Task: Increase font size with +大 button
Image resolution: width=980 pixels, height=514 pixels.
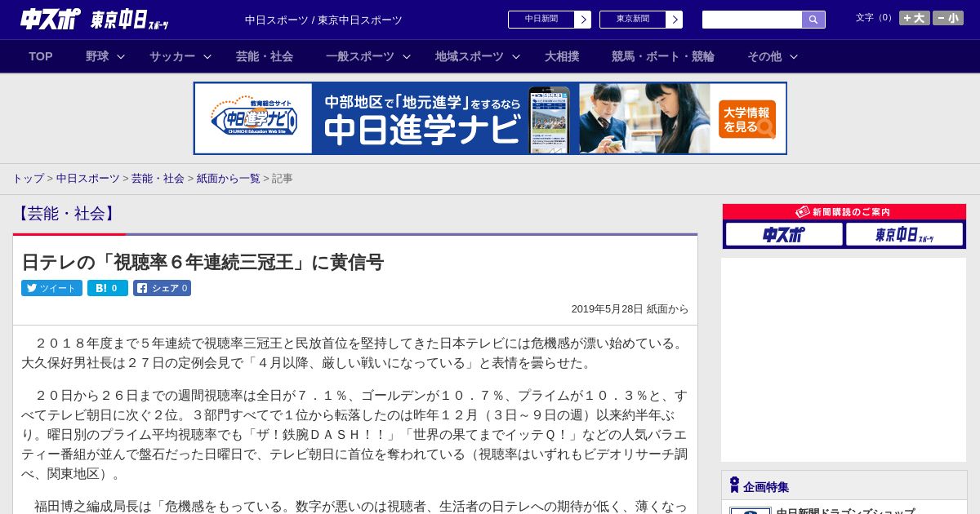Action: (915, 18)
